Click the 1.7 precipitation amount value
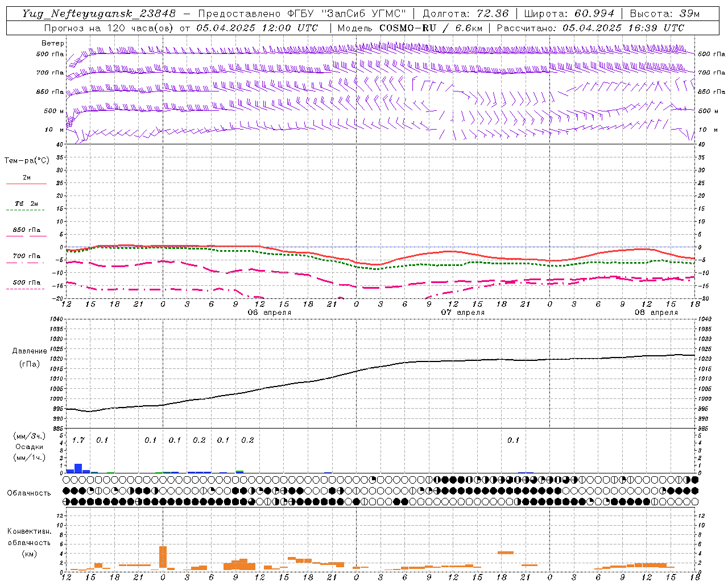 coord(78,440)
